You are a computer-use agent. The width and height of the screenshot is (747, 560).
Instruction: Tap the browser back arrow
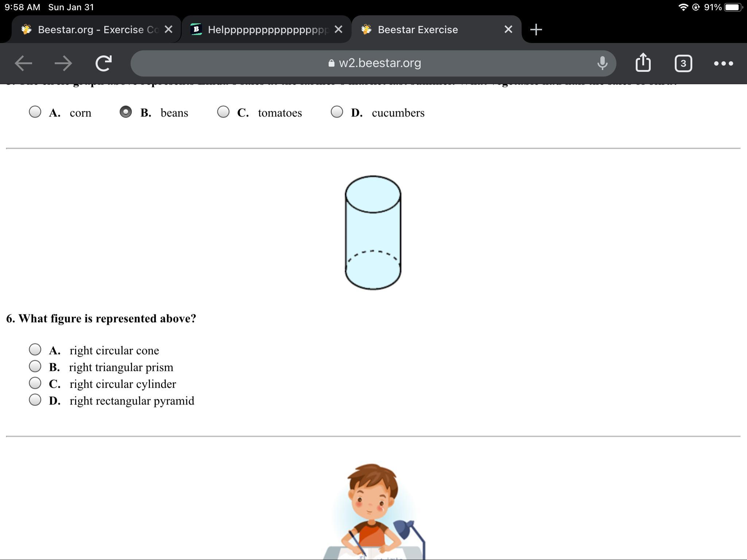pyautogui.click(x=23, y=63)
